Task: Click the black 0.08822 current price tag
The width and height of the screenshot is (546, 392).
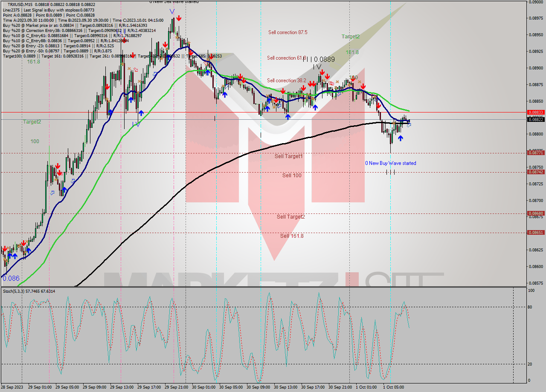Action: pyautogui.click(x=536, y=120)
